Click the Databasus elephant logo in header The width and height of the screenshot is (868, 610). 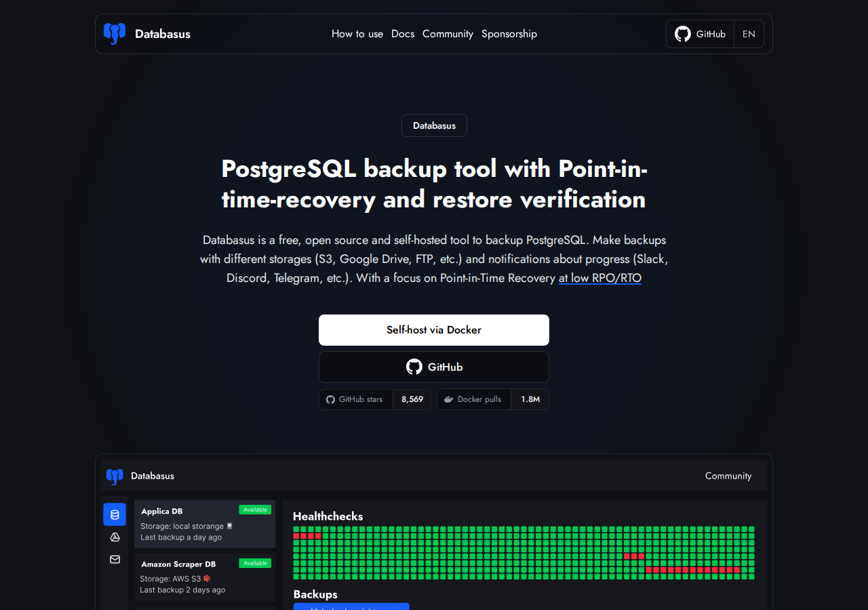(x=115, y=34)
